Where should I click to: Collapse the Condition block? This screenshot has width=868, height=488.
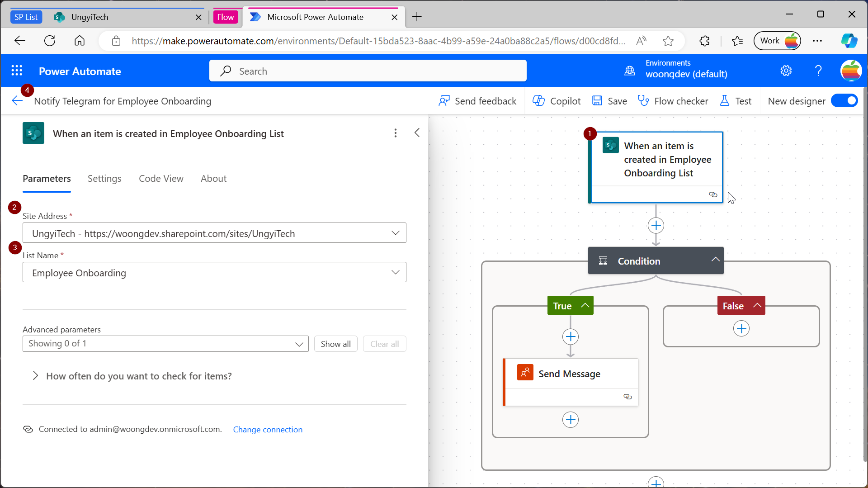pyautogui.click(x=715, y=260)
